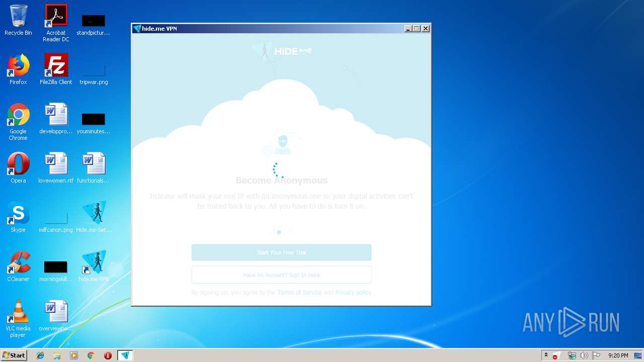Image resolution: width=644 pixels, height=362 pixels.
Task: Open the Terms of Service link
Action: [x=299, y=293]
